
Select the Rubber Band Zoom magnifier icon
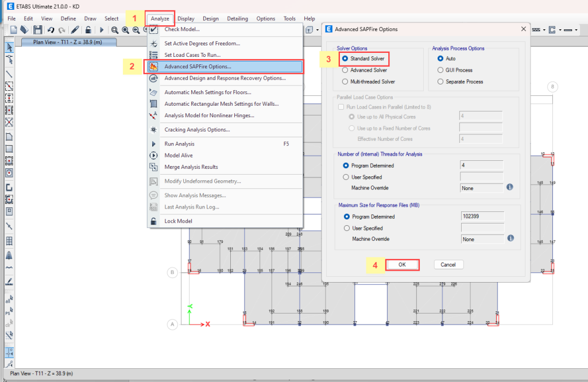coord(115,30)
